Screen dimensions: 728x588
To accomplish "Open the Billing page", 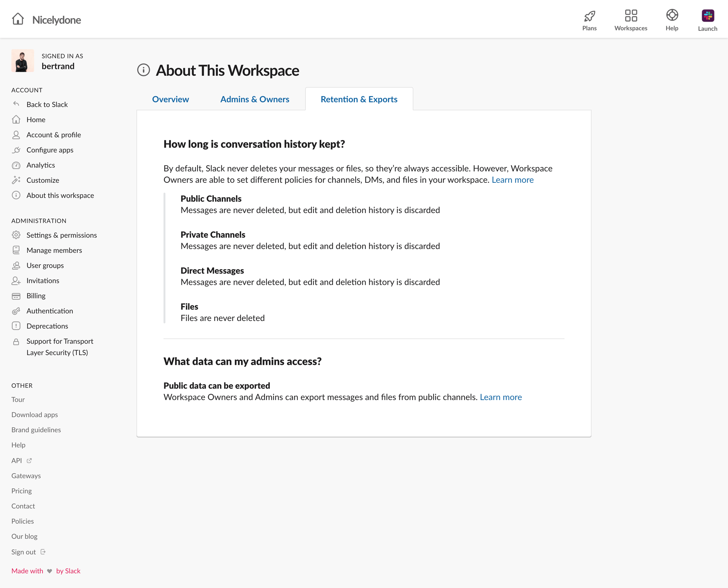I will coord(36,296).
